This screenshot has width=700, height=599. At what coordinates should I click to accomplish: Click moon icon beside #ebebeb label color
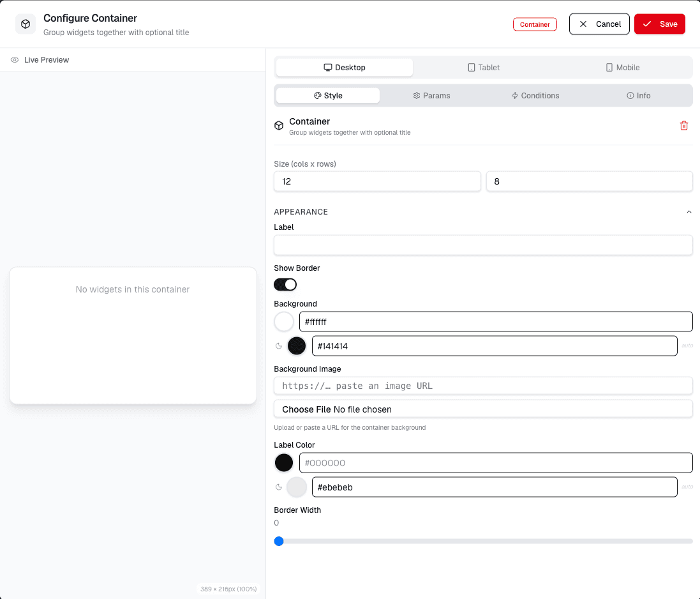[x=279, y=487]
